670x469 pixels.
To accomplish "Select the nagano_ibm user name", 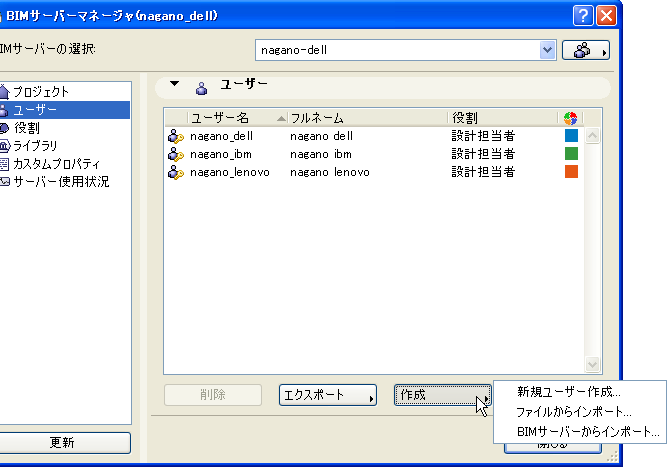I will pyautogui.click(x=220, y=154).
